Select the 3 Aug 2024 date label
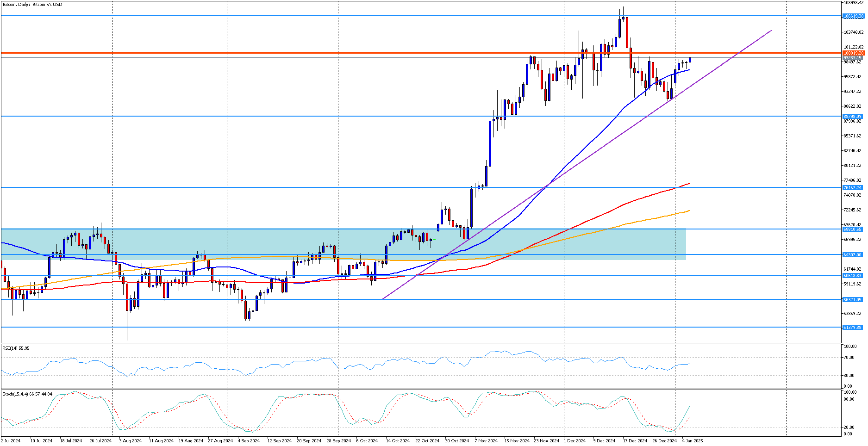Viewport: 868px width, 446px height. (x=131, y=441)
